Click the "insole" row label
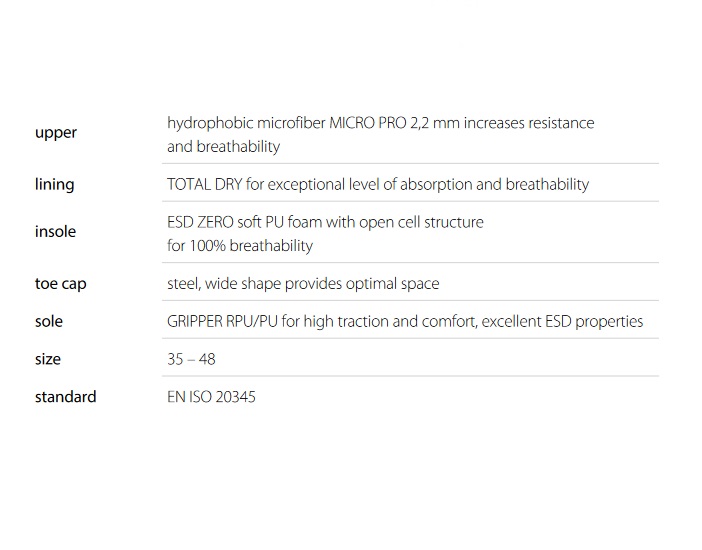 [56, 232]
